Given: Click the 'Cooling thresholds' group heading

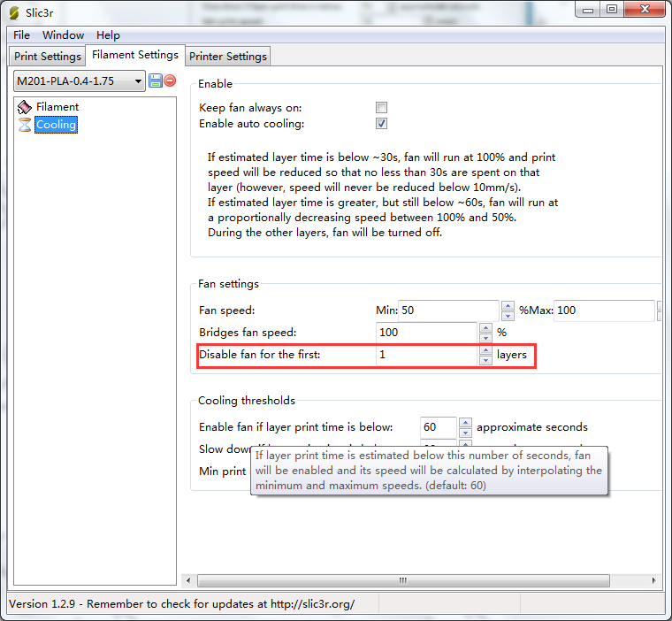Looking at the screenshot, I should click(247, 401).
